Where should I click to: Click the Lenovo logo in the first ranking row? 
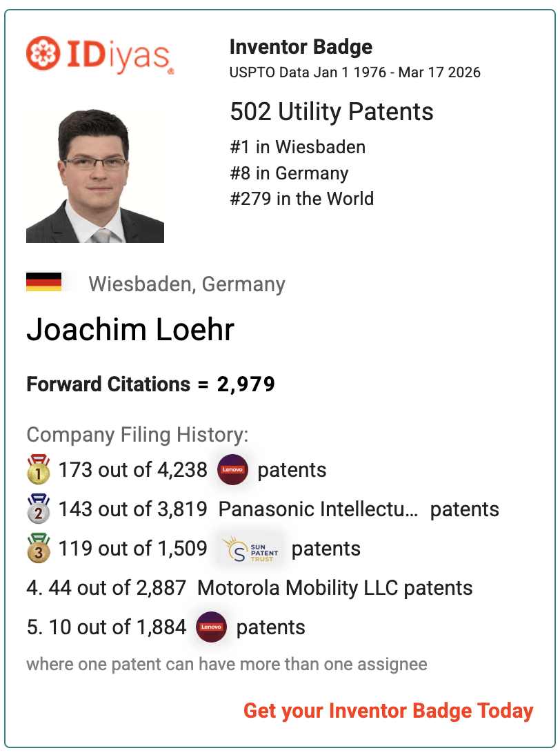click(x=233, y=469)
